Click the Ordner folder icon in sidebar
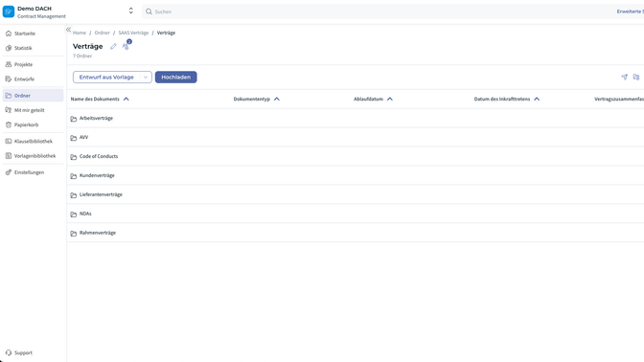The width and height of the screenshot is (644, 362). (9, 95)
